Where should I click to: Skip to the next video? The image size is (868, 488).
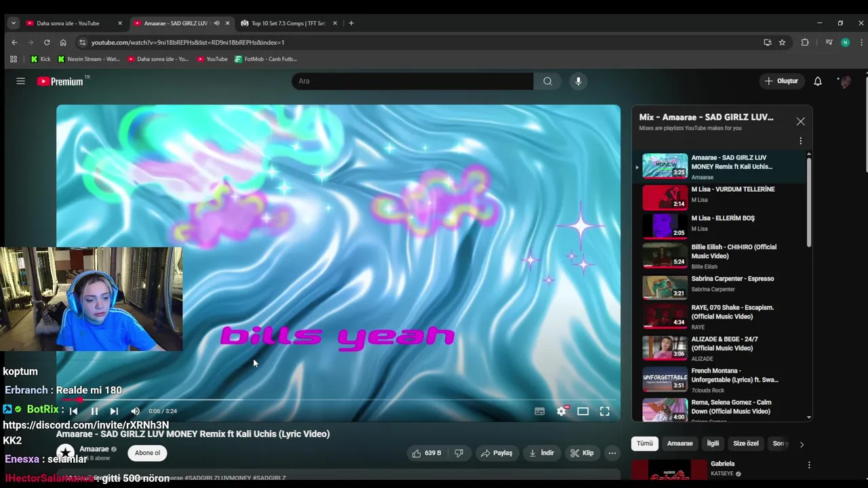point(114,411)
